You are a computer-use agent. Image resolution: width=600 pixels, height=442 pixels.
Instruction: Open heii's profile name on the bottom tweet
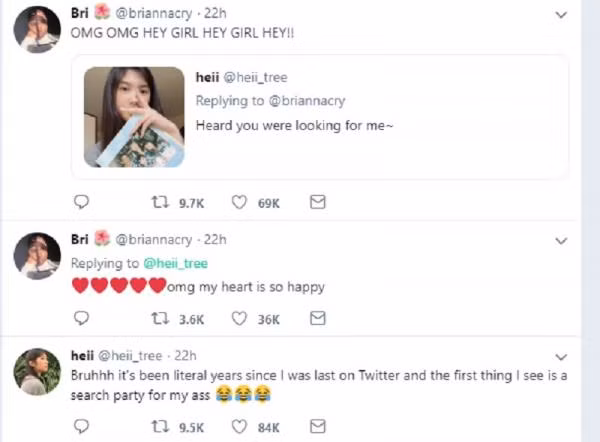[x=82, y=356]
